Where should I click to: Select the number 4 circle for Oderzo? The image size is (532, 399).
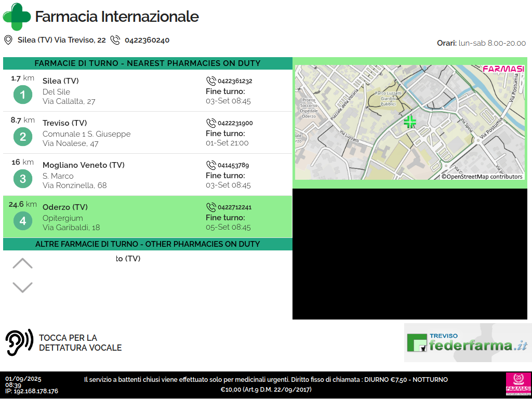(22, 221)
